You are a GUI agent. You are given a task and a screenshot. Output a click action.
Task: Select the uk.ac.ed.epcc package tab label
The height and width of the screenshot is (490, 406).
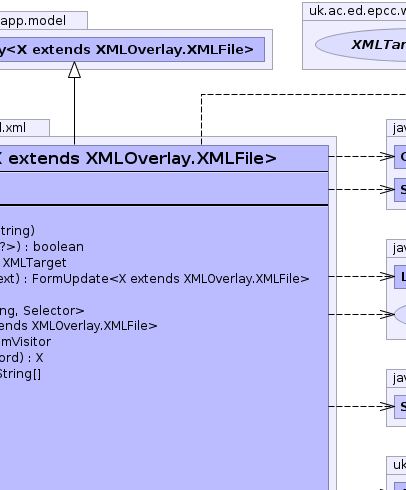point(357,11)
